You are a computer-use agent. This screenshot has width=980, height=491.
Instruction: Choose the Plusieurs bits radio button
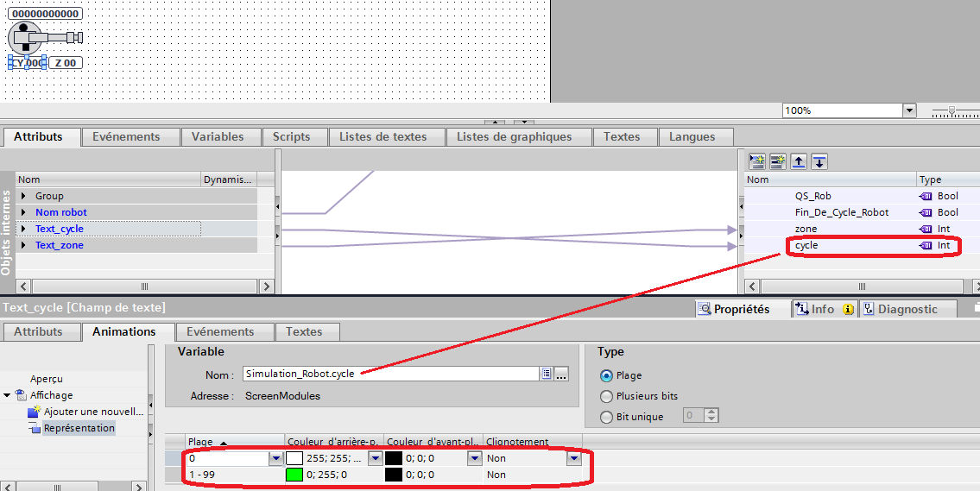coord(605,397)
